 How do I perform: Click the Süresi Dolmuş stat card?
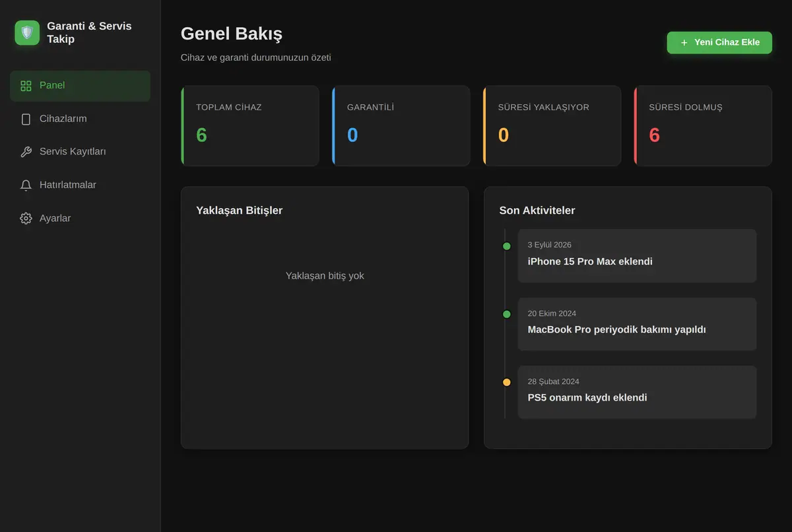pyautogui.click(x=703, y=125)
